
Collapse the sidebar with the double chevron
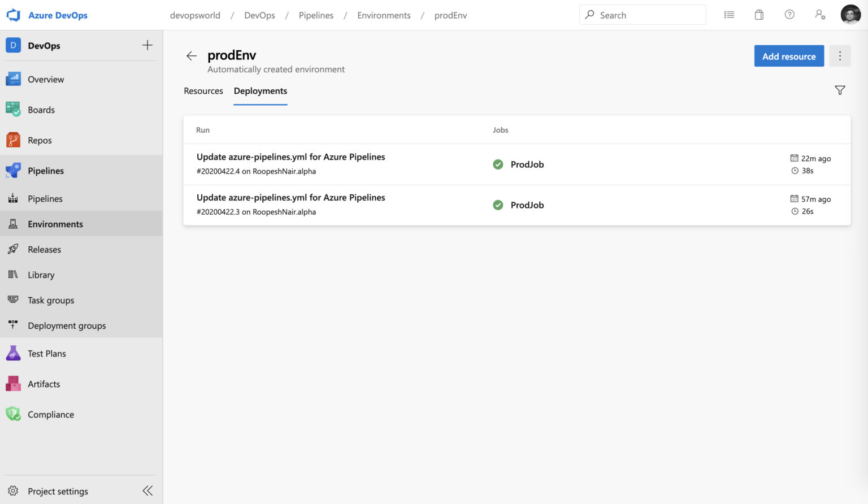coord(147,490)
